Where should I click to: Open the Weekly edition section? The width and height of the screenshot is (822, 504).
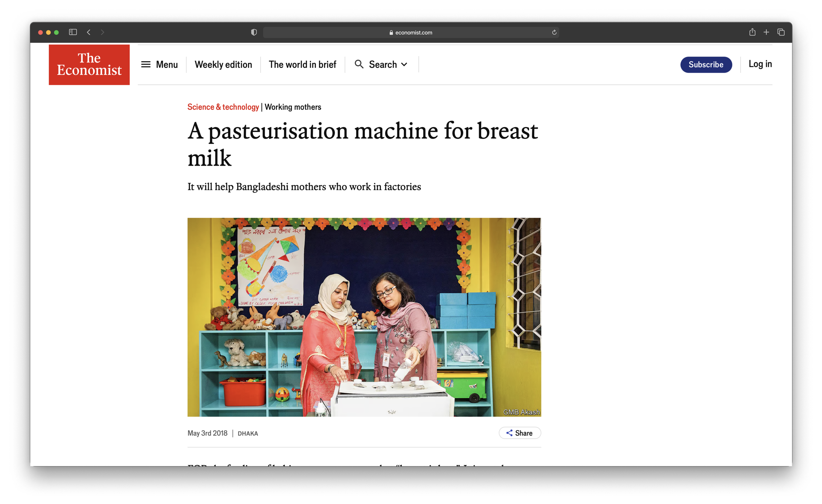(223, 64)
